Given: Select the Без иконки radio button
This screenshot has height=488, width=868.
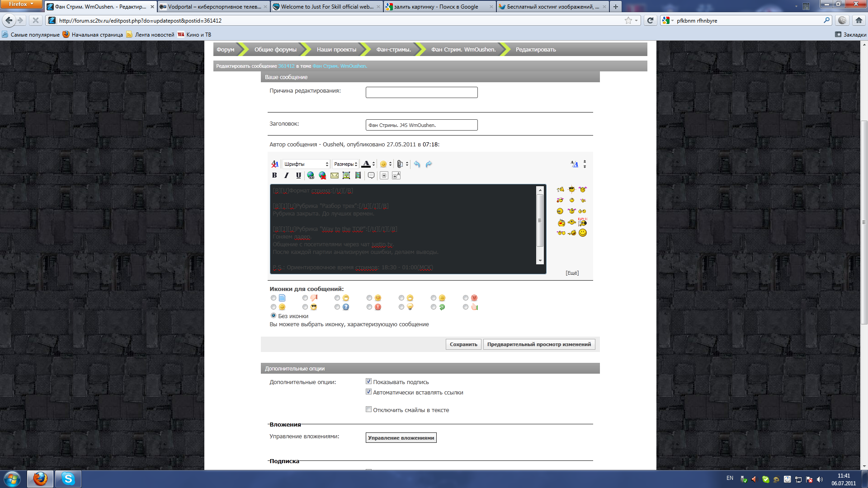Looking at the screenshot, I should click(x=274, y=315).
